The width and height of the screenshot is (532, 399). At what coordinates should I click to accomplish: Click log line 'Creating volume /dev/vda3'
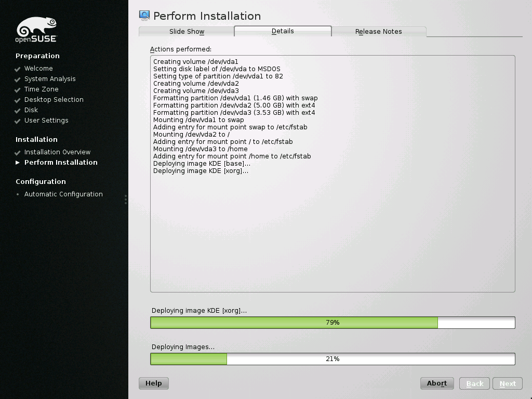pos(196,91)
